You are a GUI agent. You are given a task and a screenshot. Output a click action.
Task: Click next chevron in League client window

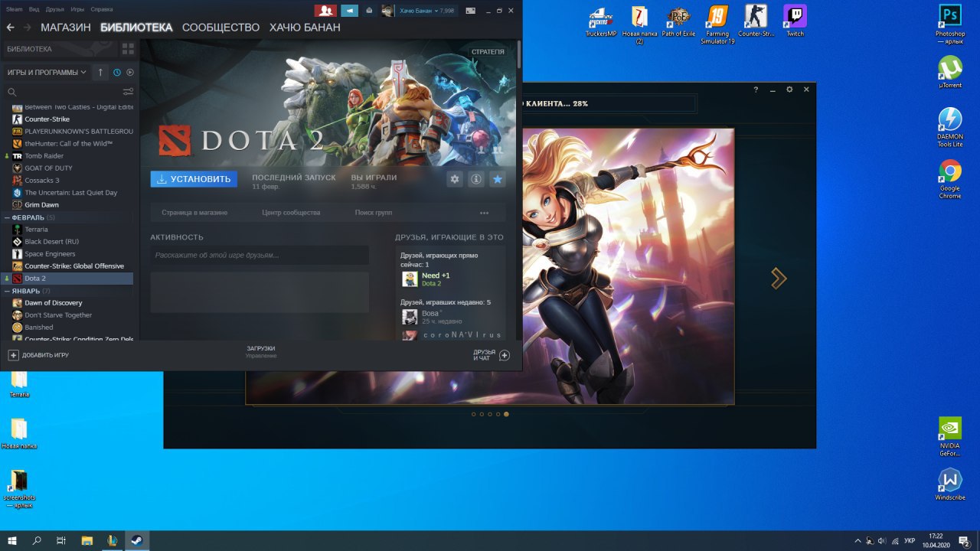click(x=779, y=279)
